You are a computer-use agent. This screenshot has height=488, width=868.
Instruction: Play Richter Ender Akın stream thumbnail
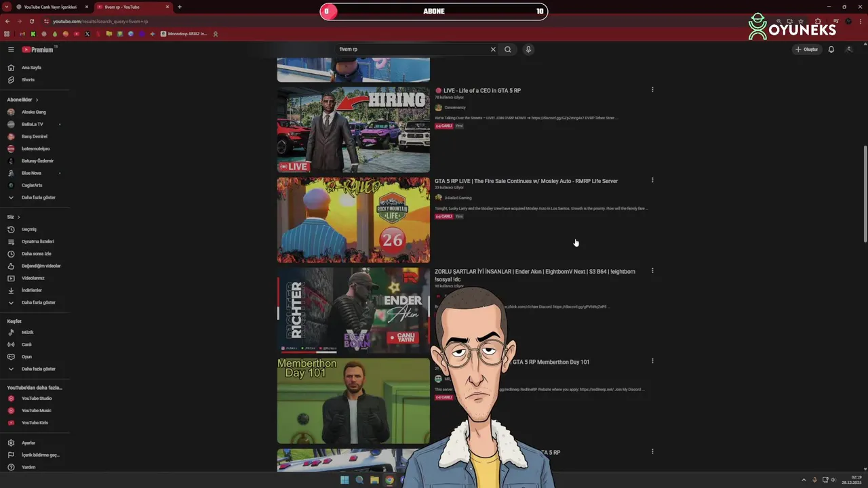[x=353, y=310]
